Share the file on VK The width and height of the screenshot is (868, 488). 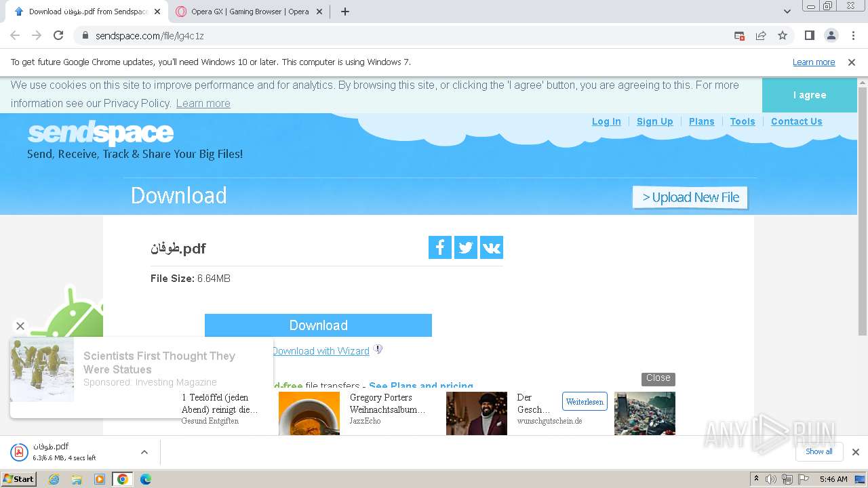click(492, 247)
